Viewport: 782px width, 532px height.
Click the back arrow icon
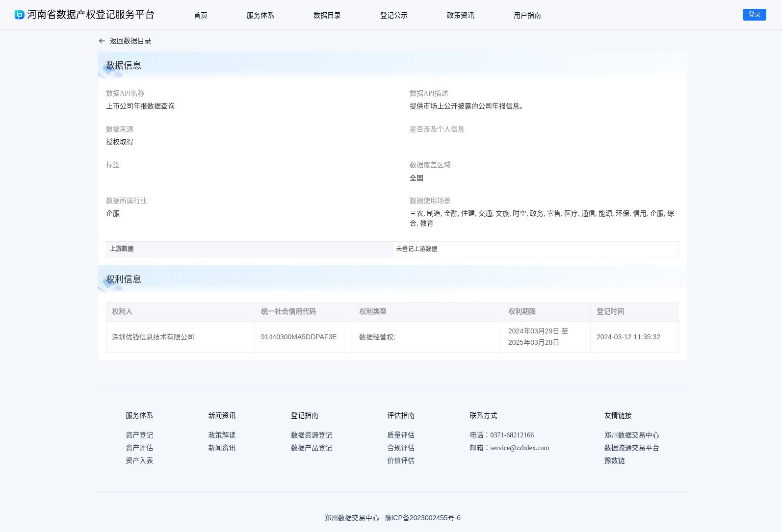click(x=102, y=41)
